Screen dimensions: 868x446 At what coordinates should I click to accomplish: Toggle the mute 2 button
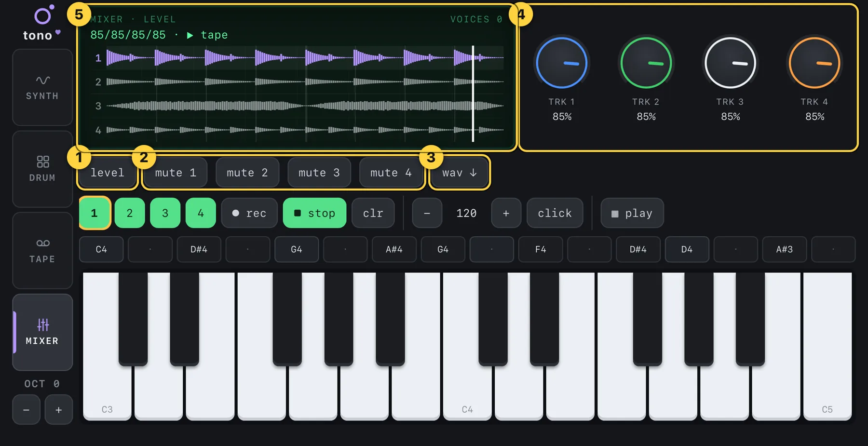pos(247,173)
